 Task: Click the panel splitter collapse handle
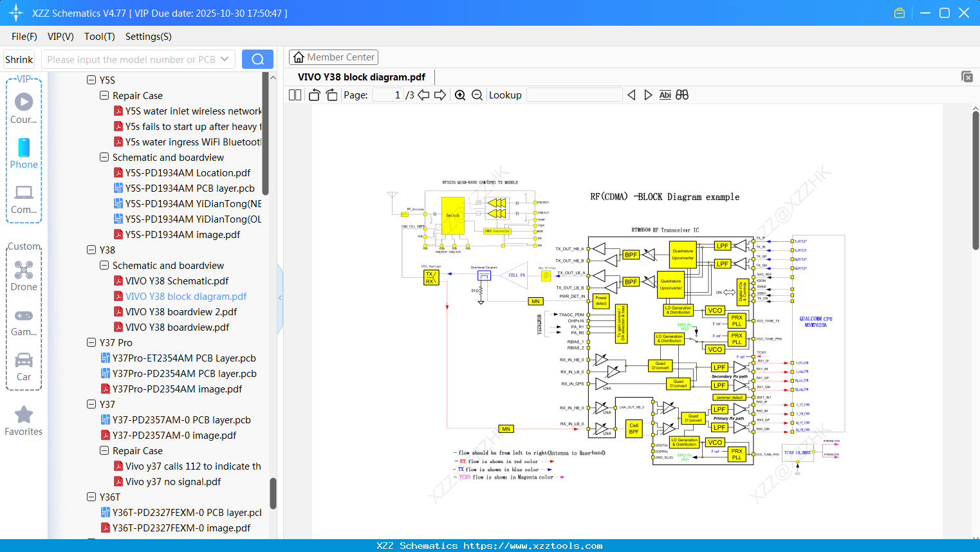coord(280,297)
